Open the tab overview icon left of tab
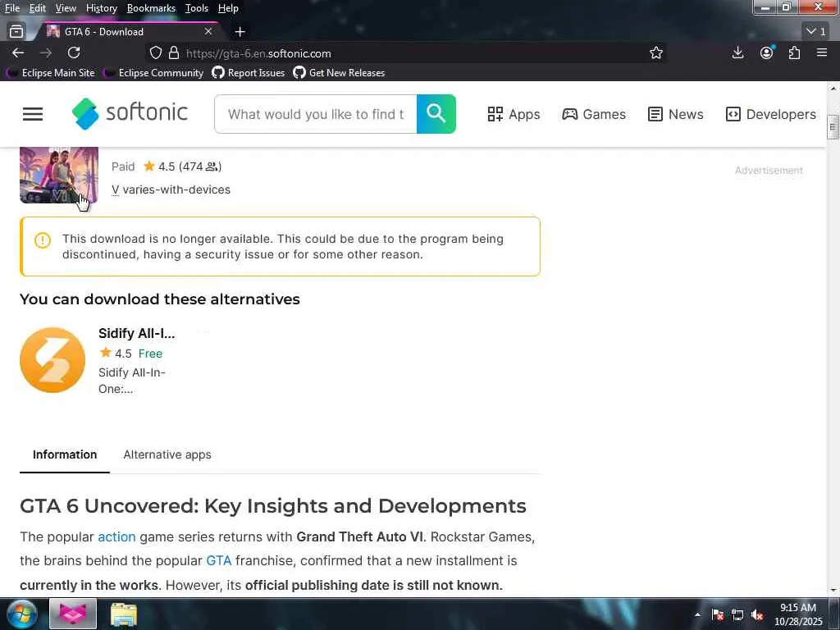This screenshot has width=840, height=630. (x=16, y=32)
